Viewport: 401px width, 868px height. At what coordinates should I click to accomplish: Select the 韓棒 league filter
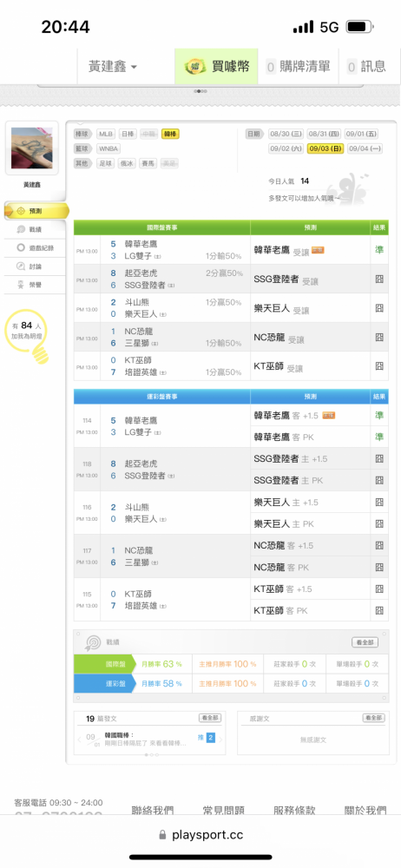(171, 134)
